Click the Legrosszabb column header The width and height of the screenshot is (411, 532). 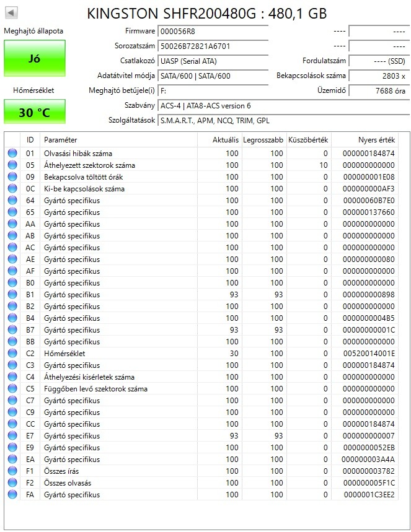(264, 140)
